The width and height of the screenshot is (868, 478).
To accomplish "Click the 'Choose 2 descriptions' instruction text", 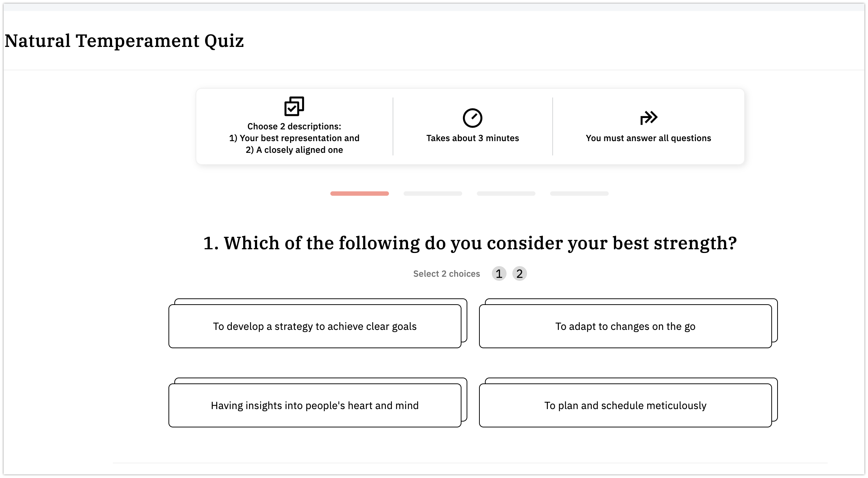I will pos(294,126).
